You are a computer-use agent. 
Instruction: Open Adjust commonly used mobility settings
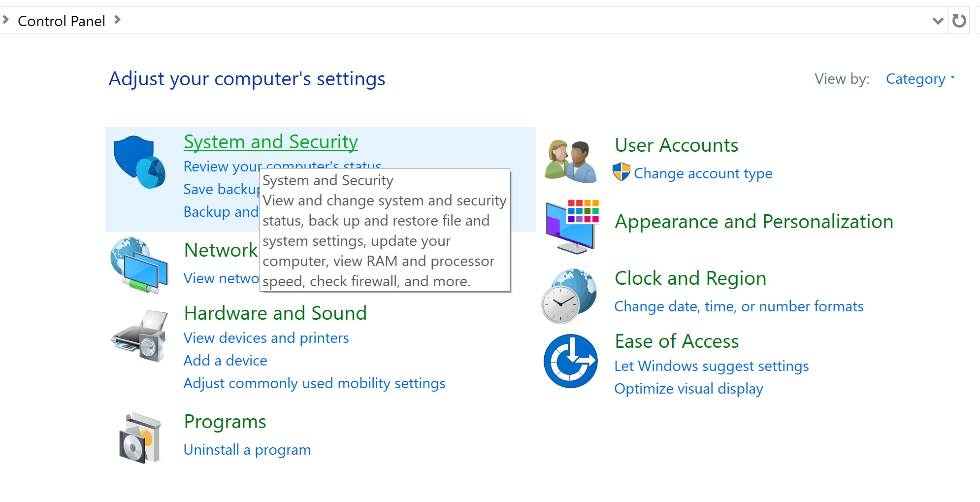(314, 383)
